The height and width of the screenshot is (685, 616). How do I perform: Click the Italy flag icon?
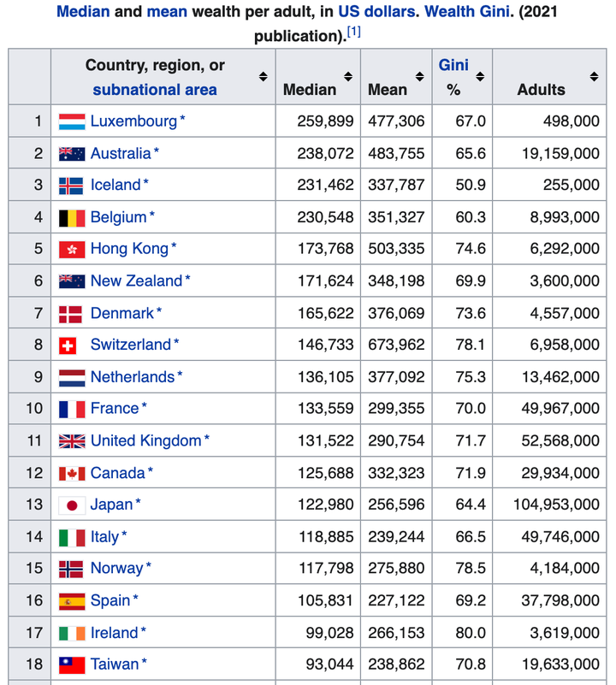pyautogui.click(x=72, y=538)
